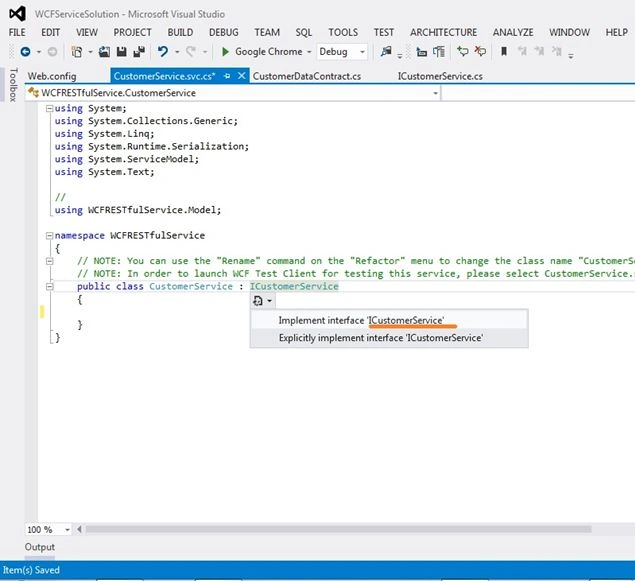Image resolution: width=635 pixels, height=581 pixels.
Task: Click the decrease indent toolbar icon
Action: click(x=422, y=52)
